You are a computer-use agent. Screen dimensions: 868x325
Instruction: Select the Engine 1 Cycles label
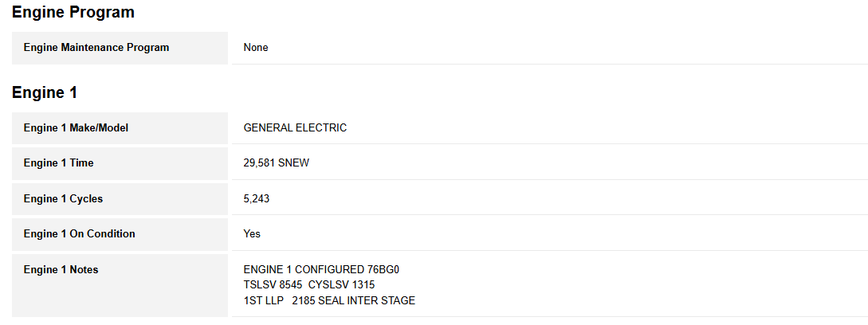pyautogui.click(x=63, y=199)
